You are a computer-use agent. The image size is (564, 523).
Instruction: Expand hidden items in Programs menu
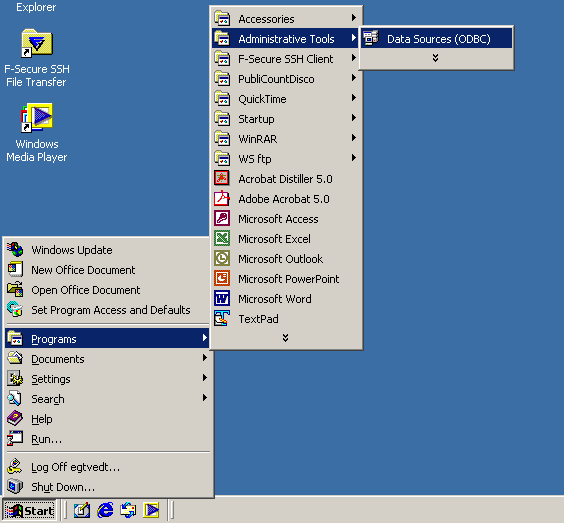(x=285, y=338)
